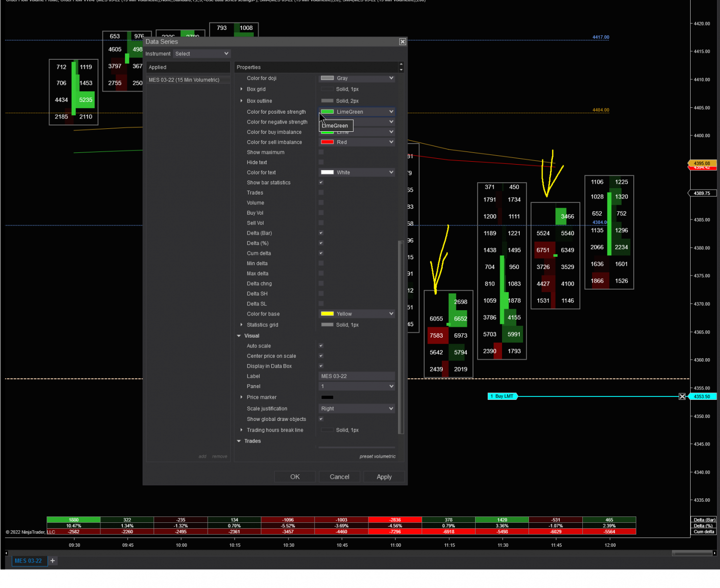The width and height of the screenshot is (720, 588).
Task: Click the Buy LMT order label
Action: [503, 396]
